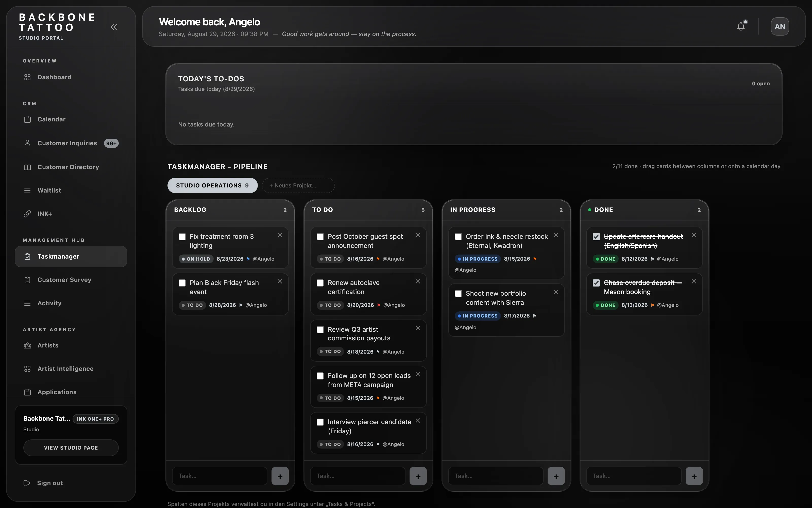The image size is (812, 508).
Task: Delete 'Post October guest spot announcement' card
Action: pos(418,235)
